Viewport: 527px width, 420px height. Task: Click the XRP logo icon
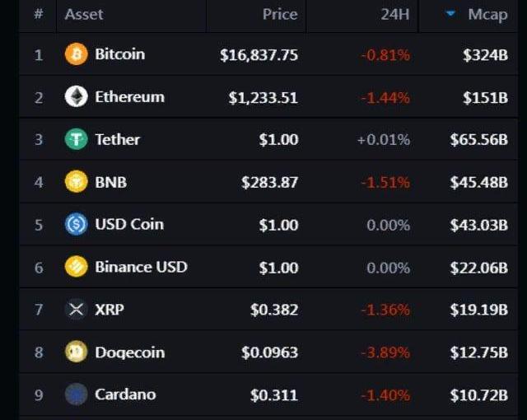click(77, 309)
